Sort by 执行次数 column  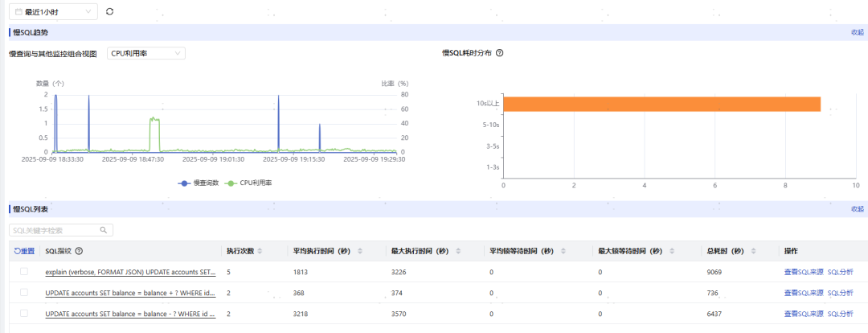pyautogui.click(x=260, y=251)
